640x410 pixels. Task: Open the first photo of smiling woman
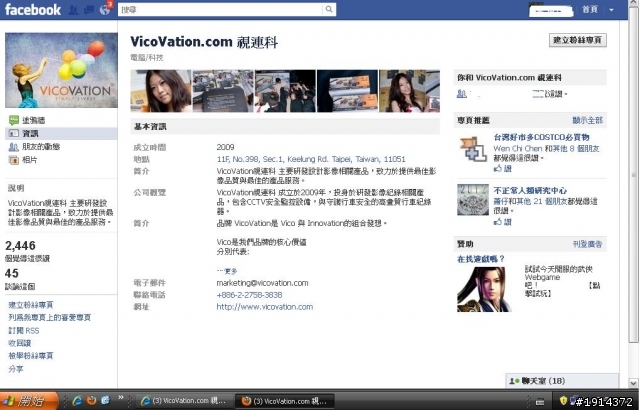coord(161,91)
